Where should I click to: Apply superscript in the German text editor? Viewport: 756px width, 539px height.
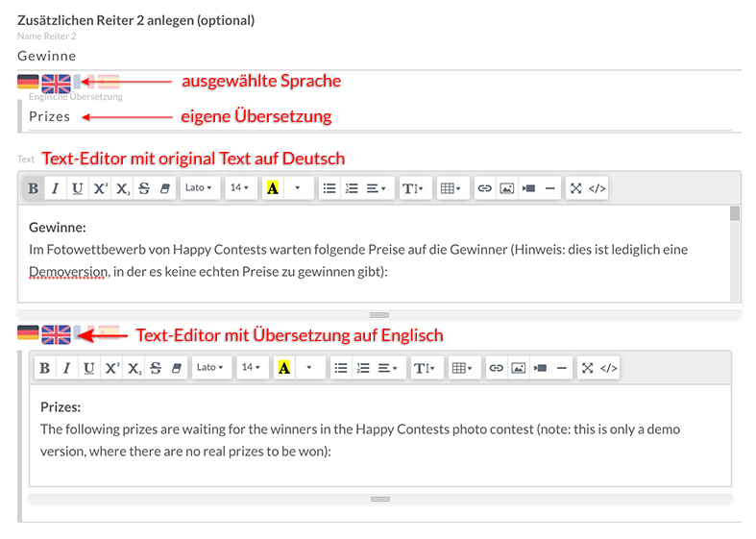pyautogui.click(x=100, y=188)
